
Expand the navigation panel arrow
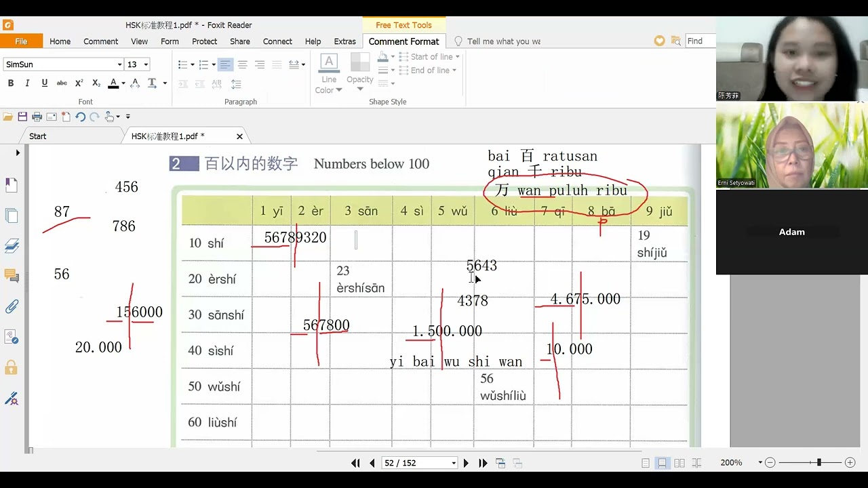[18, 153]
